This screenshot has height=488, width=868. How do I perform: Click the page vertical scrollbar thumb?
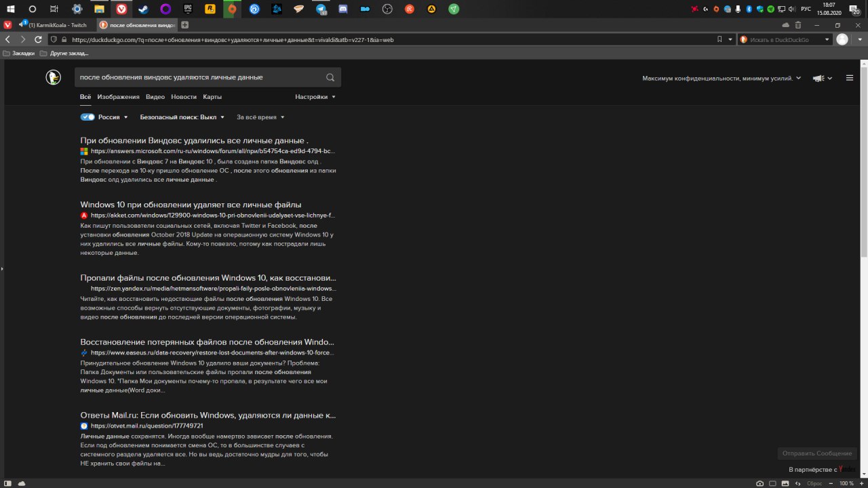[864, 163]
